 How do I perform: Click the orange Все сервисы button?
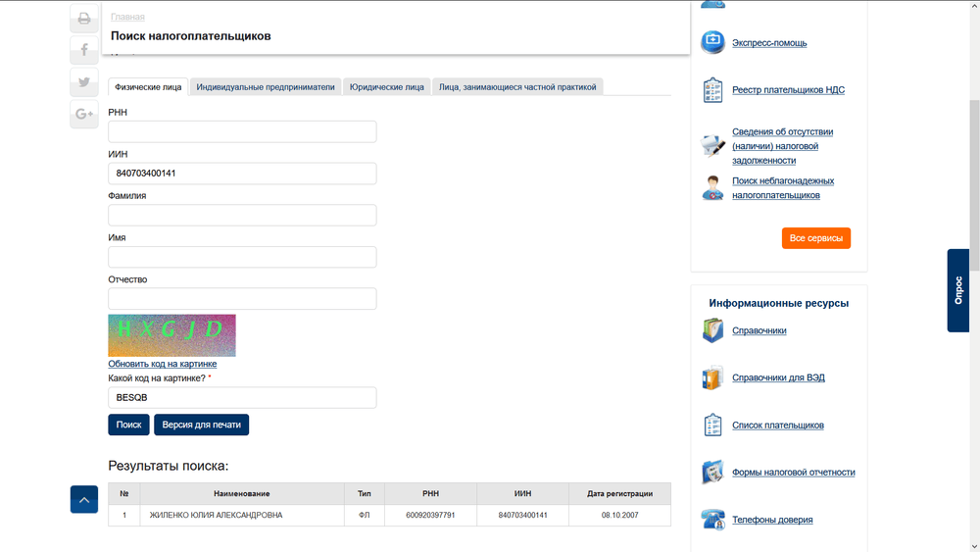(x=816, y=238)
